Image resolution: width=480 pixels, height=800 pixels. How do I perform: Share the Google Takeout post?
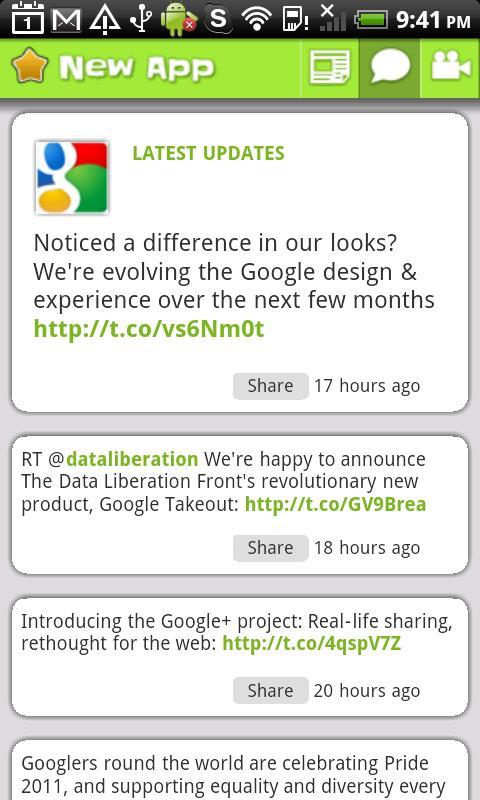tap(270, 548)
